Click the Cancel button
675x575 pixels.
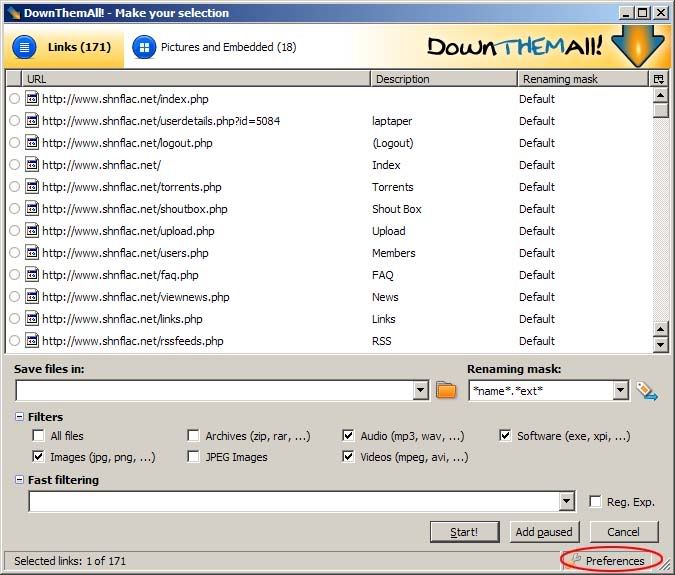pos(624,532)
